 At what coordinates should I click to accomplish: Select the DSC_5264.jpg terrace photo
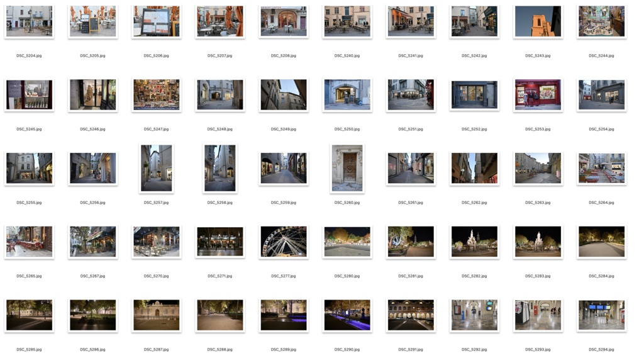pyautogui.click(x=601, y=168)
